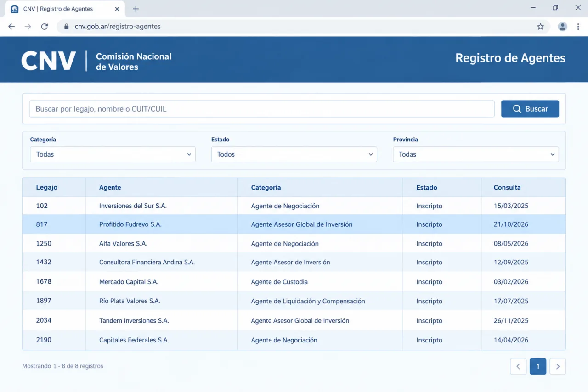588x392 pixels.
Task: Open the browser profile avatar
Action: tap(562, 27)
